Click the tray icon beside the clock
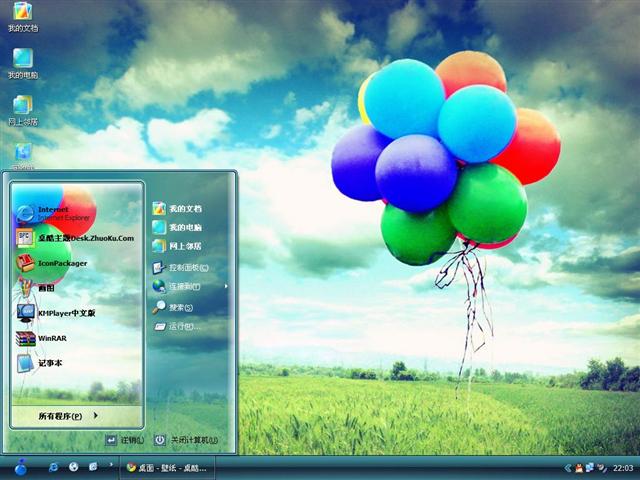Image resolution: width=640 pixels, height=480 pixels. pyautogui.click(x=602, y=467)
